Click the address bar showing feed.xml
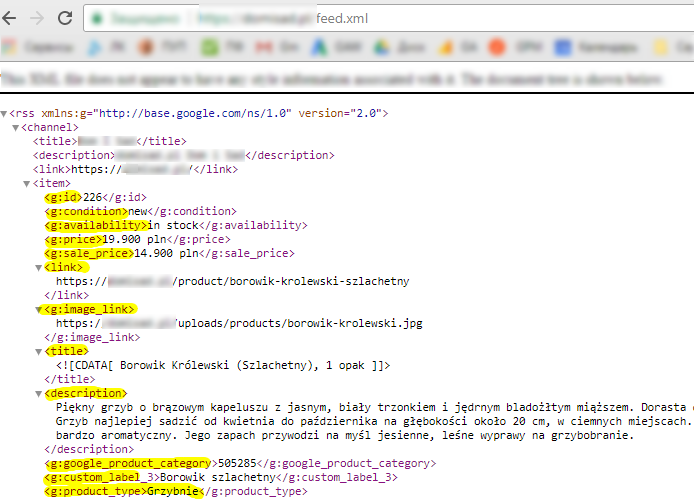 tap(389, 19)
